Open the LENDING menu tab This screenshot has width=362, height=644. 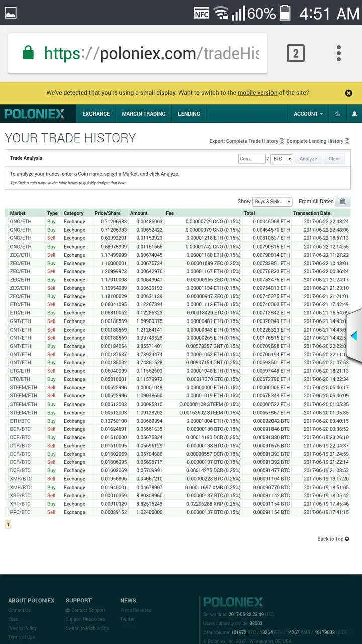(x=189, y=114)
